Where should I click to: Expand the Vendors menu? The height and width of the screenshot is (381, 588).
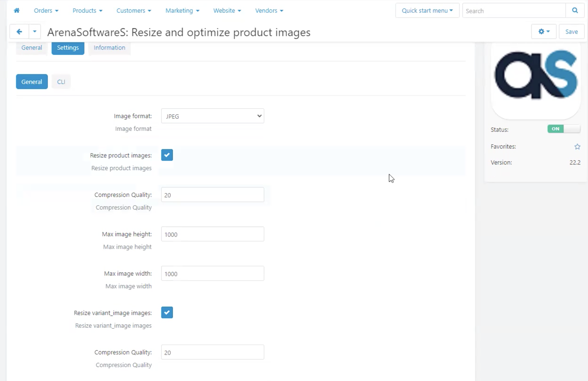point(269,11)
